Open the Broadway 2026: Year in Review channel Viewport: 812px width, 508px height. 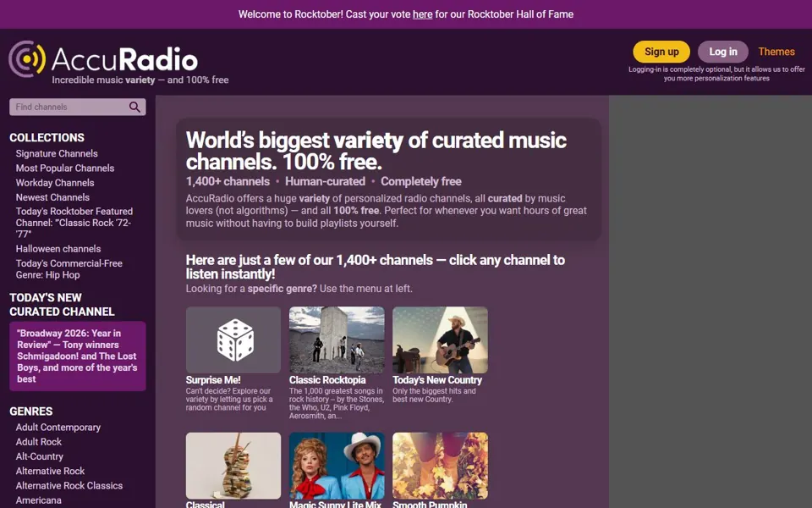click(x=78, y=356)
